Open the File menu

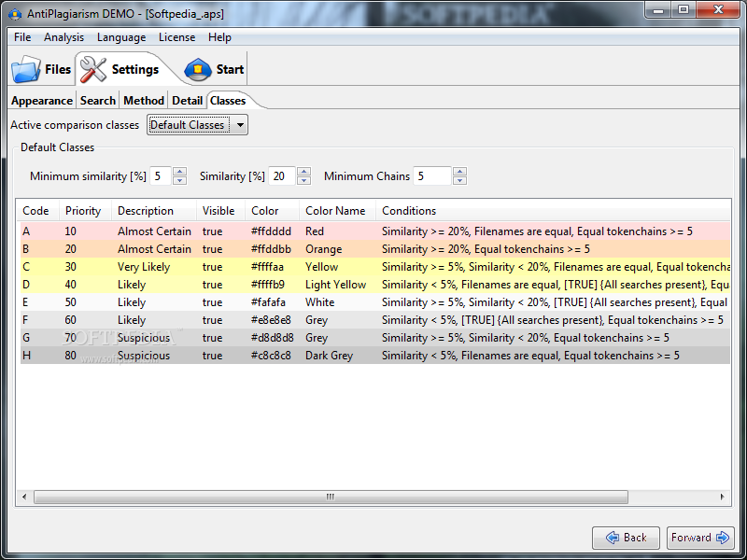point(22,37)
